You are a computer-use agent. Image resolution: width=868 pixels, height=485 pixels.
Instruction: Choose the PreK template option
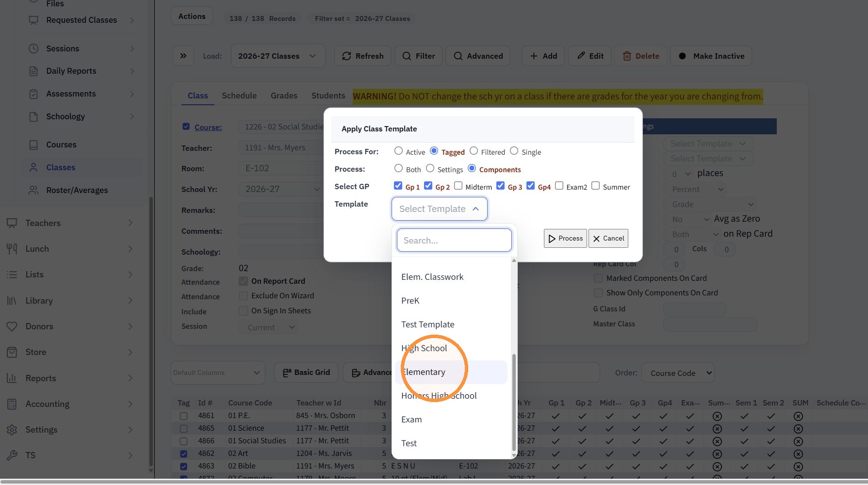[x=451, y=301]
